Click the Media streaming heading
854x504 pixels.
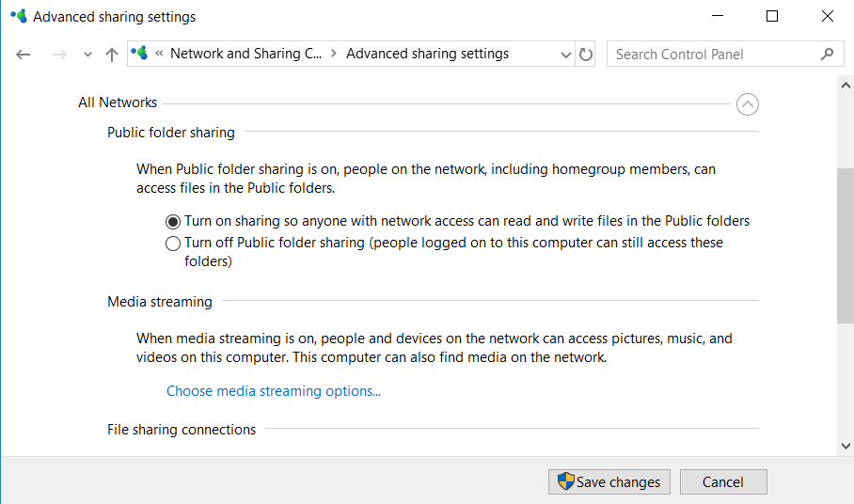160,302
